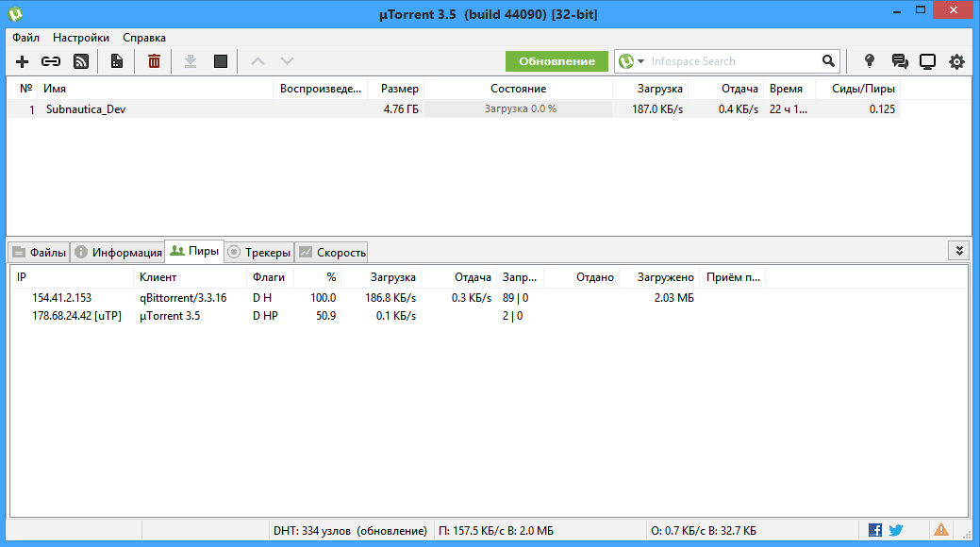Add torrent from URL link icon

click(51, 61)
